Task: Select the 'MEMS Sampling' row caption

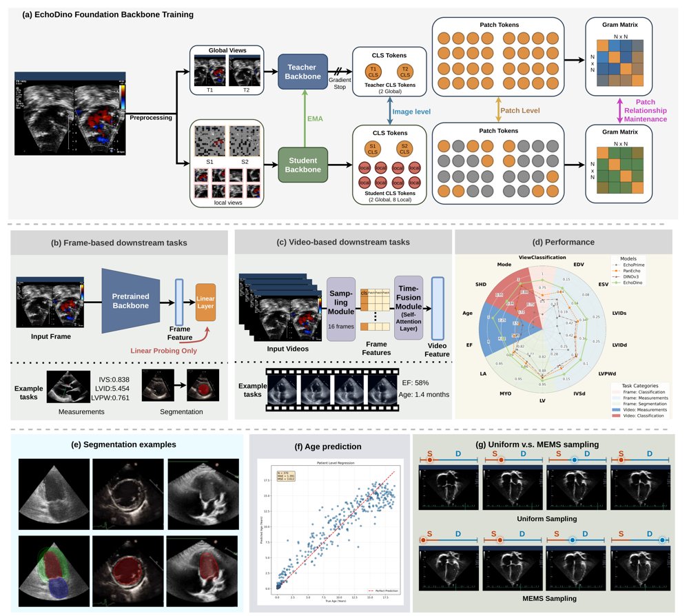Action: click(549, 599)
